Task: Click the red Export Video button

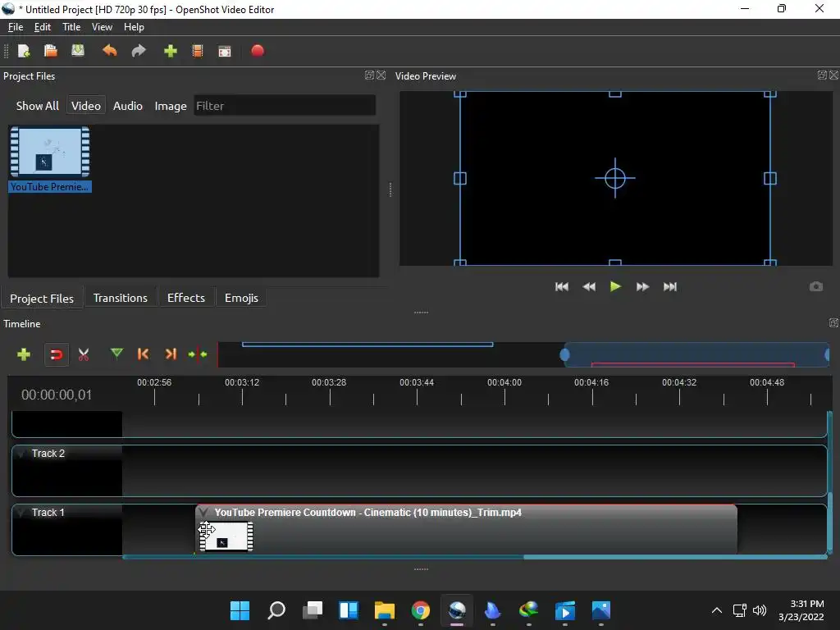Action: coord(258,51)
